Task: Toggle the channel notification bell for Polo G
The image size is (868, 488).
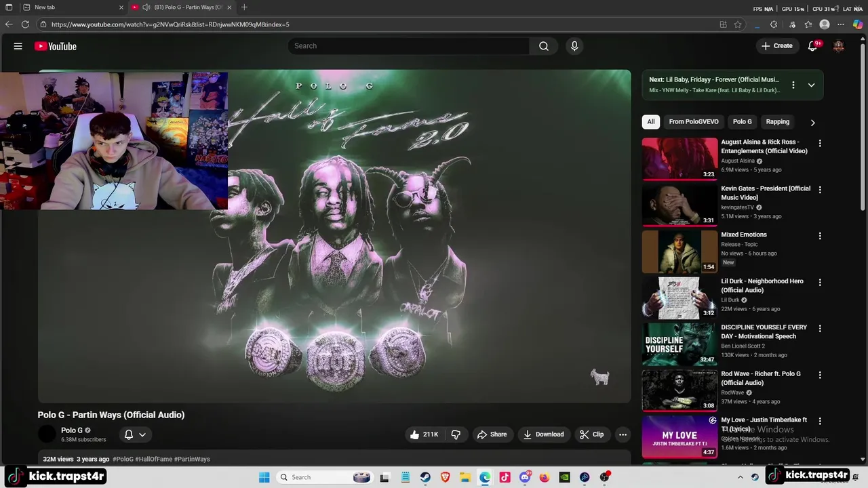Action: (135, 434)
